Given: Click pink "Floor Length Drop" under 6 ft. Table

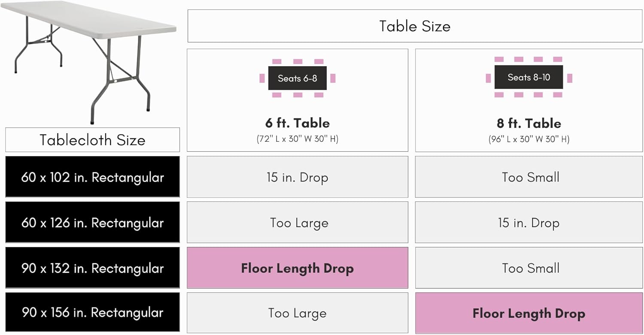Looking at the screenshot, I should point(297,268).
